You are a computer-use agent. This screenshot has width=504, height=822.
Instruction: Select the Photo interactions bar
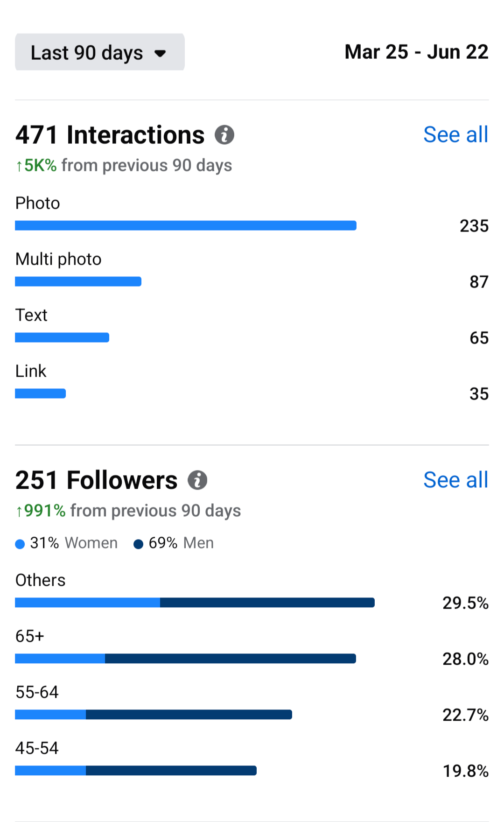[x=186, y=225]
